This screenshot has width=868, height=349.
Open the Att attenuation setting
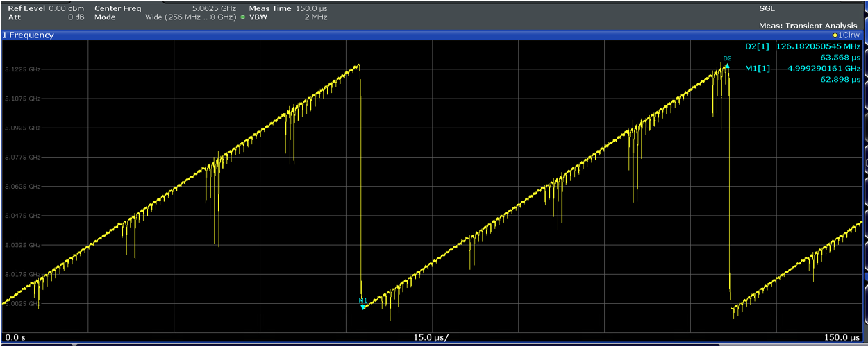click(45, 17)
